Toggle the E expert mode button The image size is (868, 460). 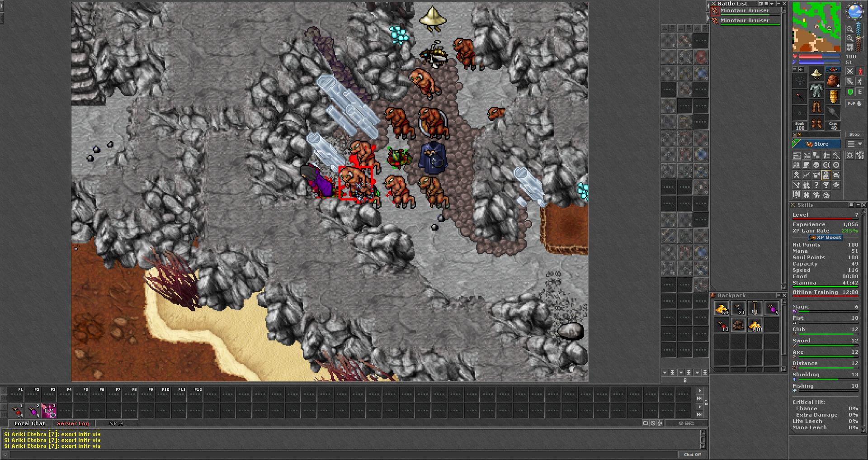click(860, 92)
